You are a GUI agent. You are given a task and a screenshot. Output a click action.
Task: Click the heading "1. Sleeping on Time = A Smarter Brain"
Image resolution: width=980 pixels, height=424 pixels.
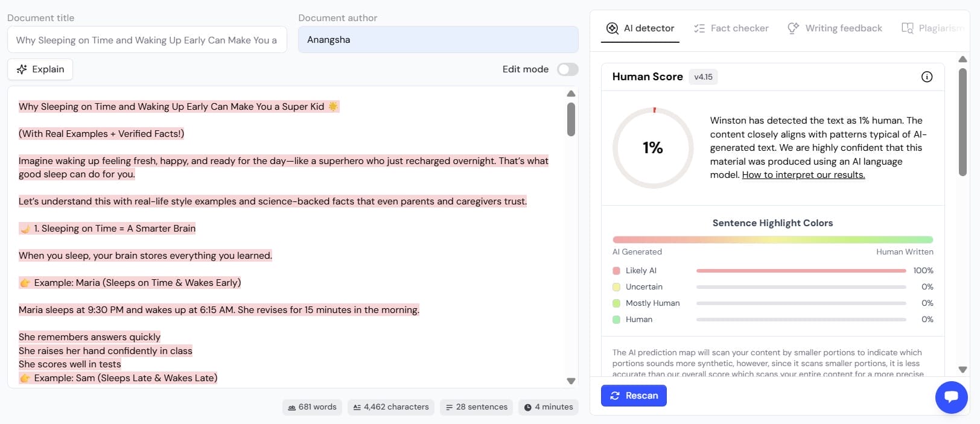(x=107, y=229)
